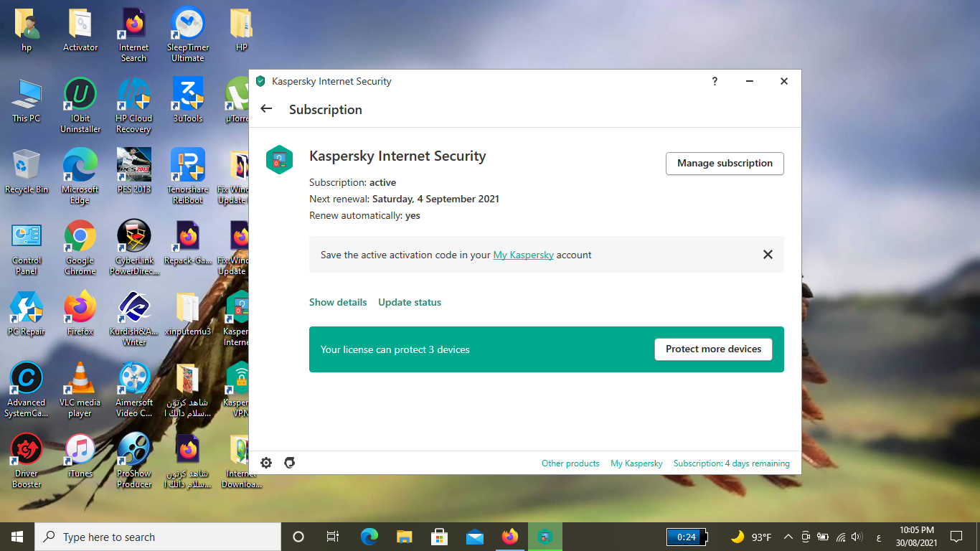Click Manage subscription button
This screenshot has width=980, height=551.
[725, 163]
